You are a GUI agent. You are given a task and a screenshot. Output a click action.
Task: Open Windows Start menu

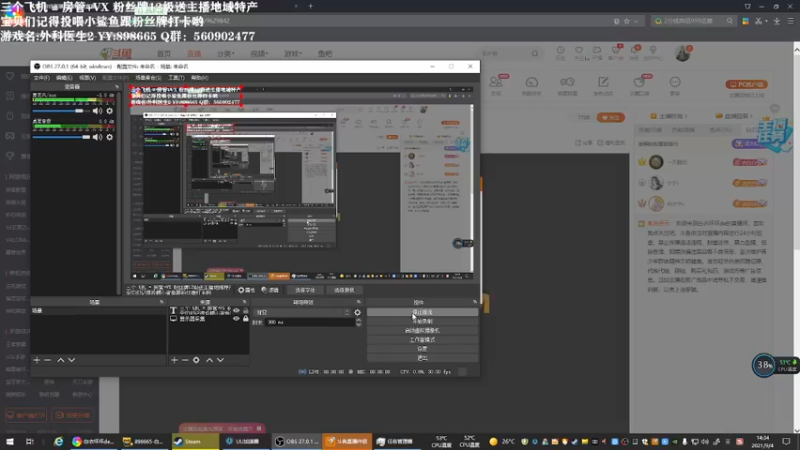click(10, 441)
